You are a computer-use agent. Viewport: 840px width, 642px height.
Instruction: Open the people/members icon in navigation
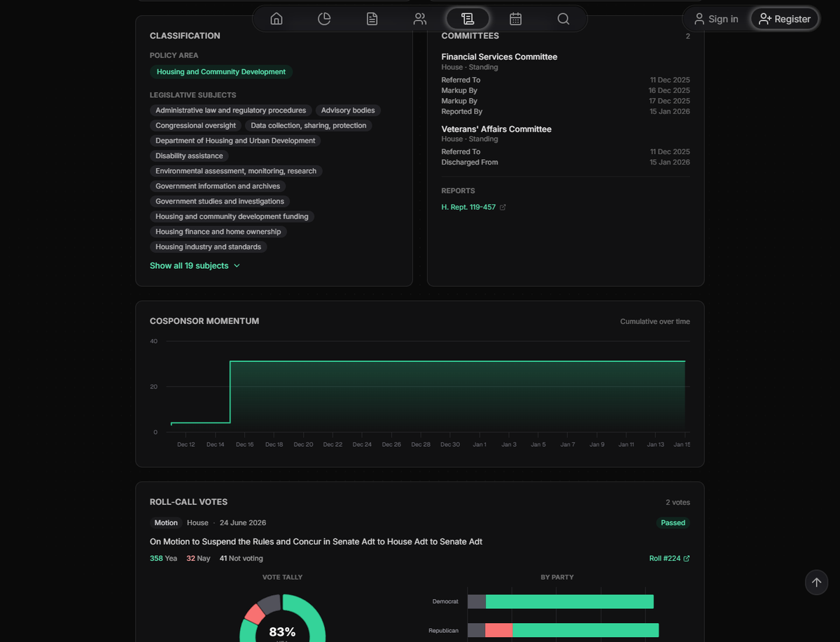[420, 19]
